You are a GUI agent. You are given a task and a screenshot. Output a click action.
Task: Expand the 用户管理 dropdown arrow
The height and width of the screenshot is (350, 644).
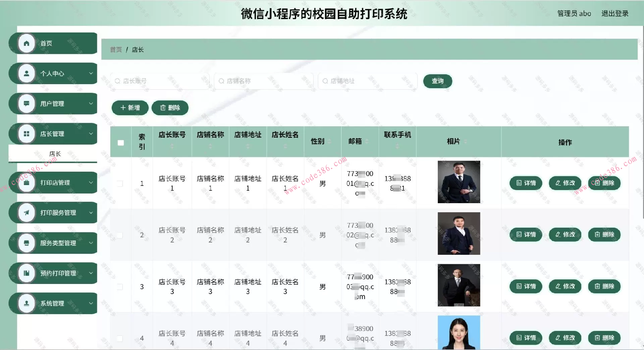click(91, 104)
